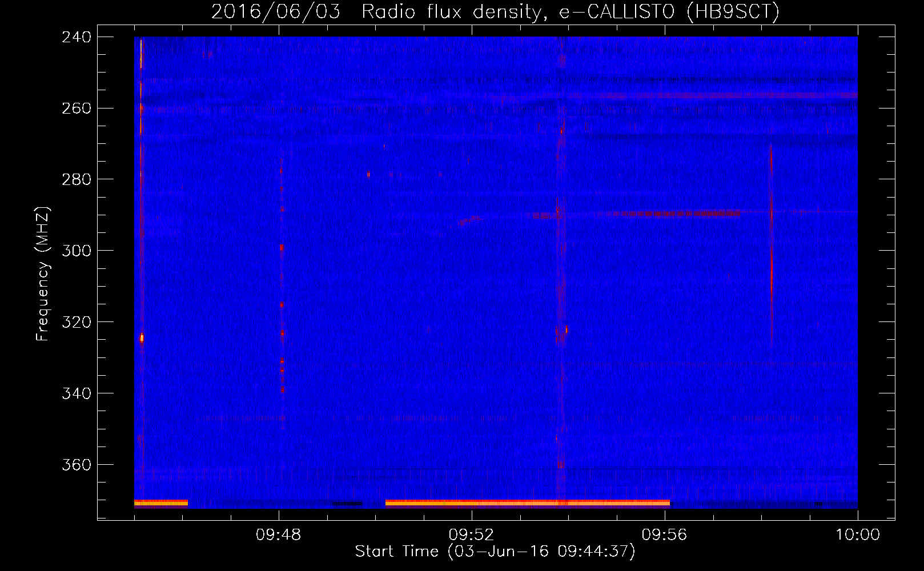This screenshot has width=924, height=571.
Task: Click the 10:00 time tick label
Action: [858, 535]
